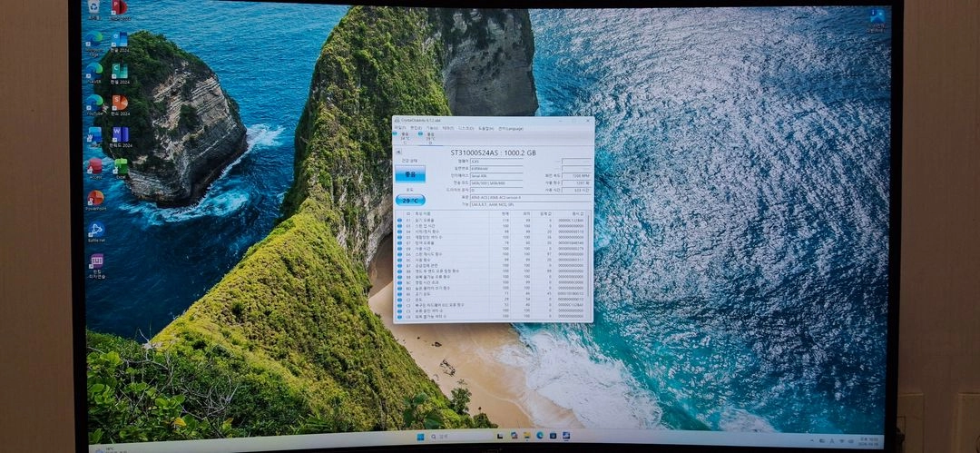
Task: Select the SMART attribute row with ID 01
Action: (491, 221)
